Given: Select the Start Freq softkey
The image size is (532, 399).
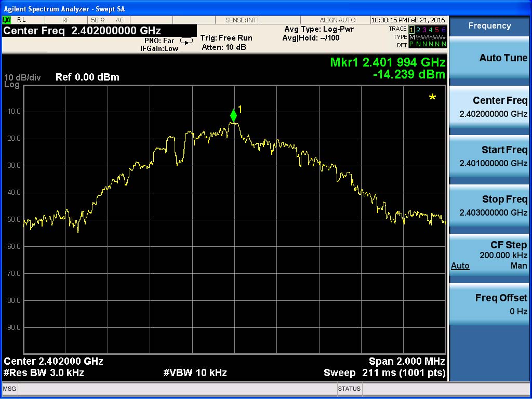Looking at the screenshot, I should click(x=489, y=157).
